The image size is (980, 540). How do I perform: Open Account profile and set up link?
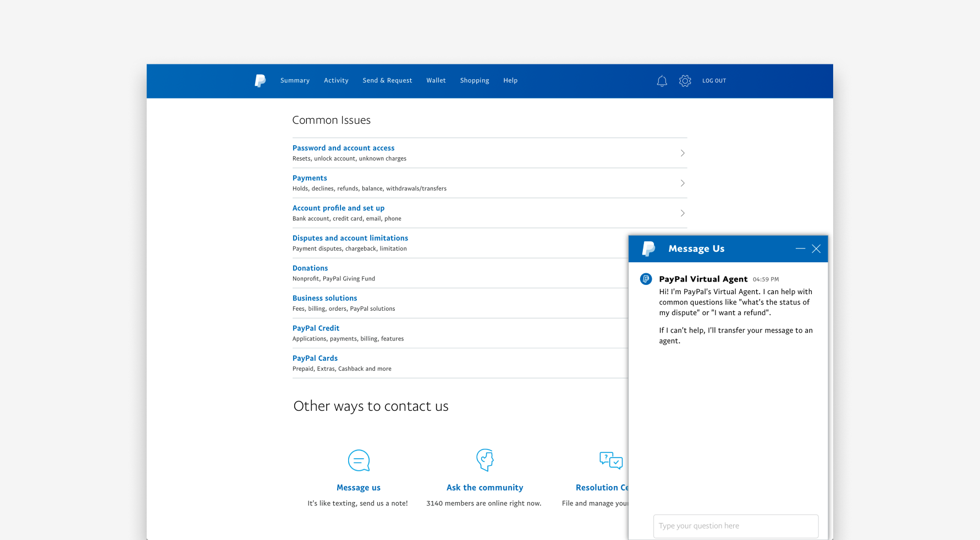click(x=338, y=208)
